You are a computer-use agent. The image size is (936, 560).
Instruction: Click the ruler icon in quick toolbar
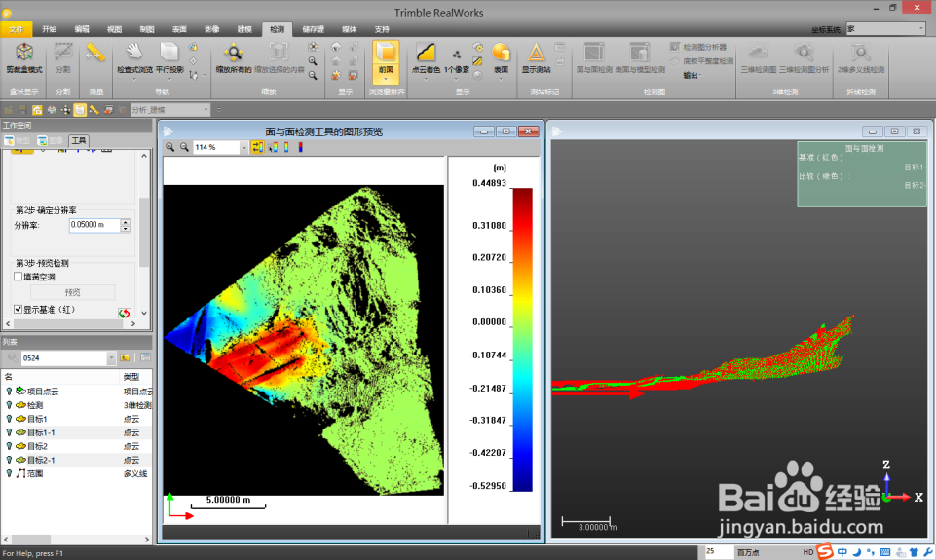[94, 110]
